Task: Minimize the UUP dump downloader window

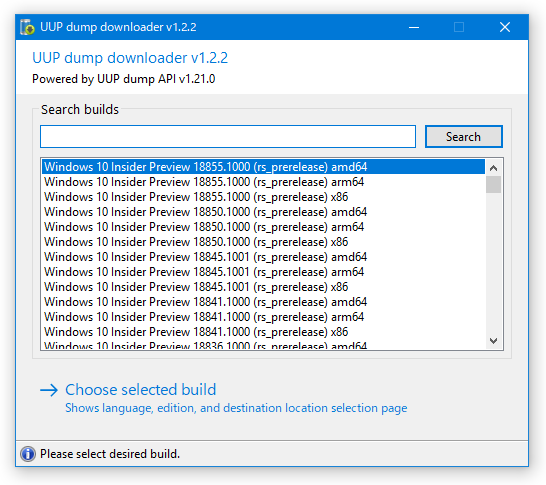Action: coord(414,27)
